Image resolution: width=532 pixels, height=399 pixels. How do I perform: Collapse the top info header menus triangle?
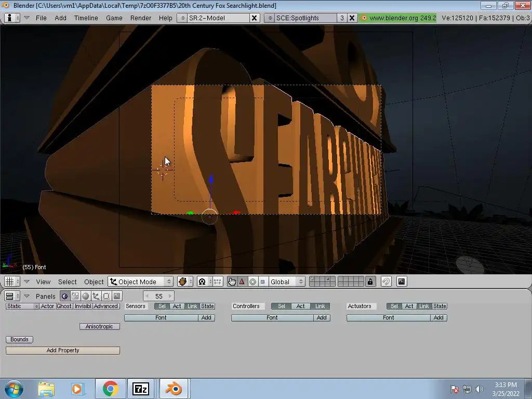pyautogui.click(x=26, y=18)
